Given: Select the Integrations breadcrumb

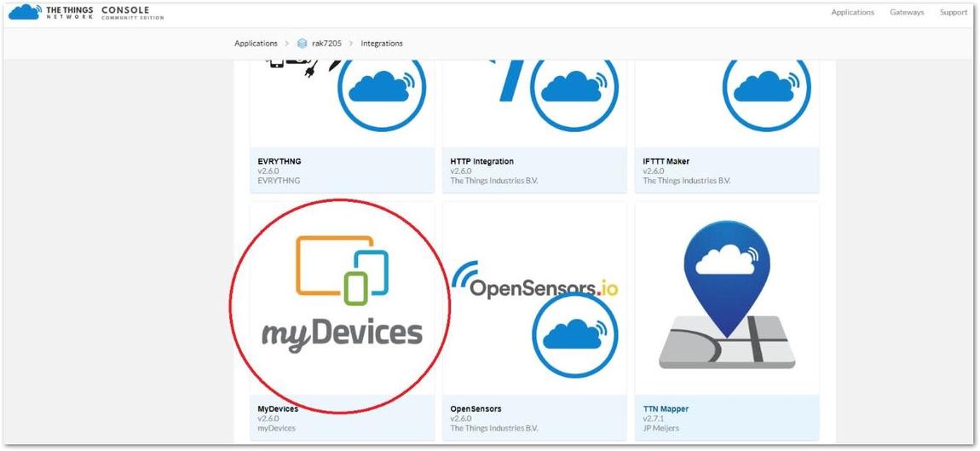Looking at the screenshot, I should [382, 43].
